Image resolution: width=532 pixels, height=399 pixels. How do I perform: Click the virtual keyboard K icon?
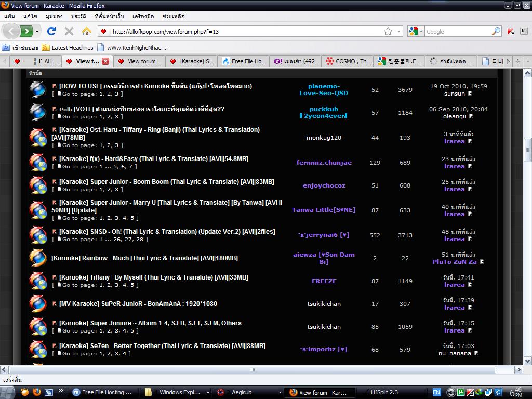point(524,31)
